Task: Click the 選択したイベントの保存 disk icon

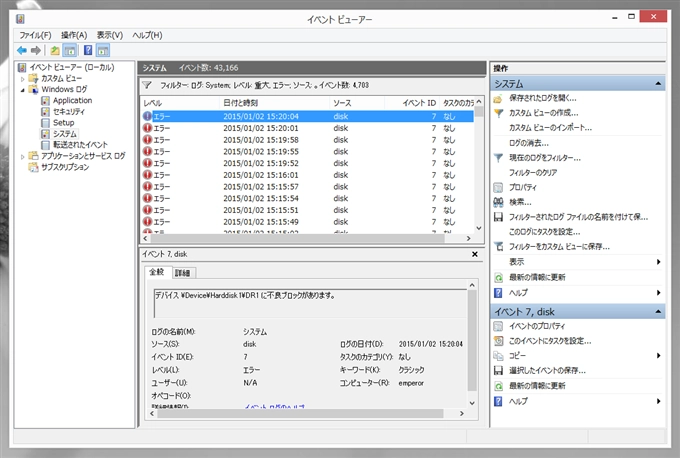Action: point(498,370)
